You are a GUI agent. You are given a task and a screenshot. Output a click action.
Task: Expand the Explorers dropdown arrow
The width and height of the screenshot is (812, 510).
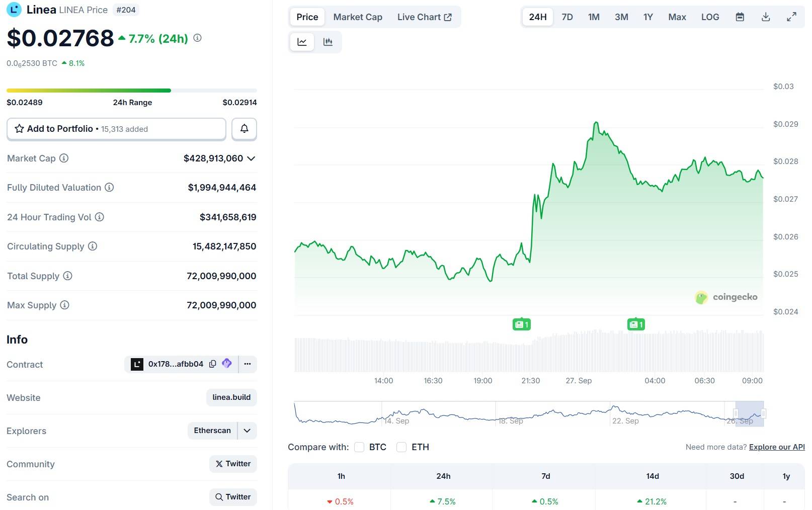tap(247, 431)
